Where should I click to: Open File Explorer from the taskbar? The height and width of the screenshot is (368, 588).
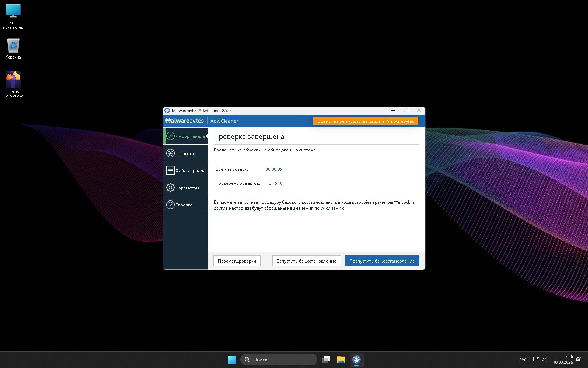[341, 360]
